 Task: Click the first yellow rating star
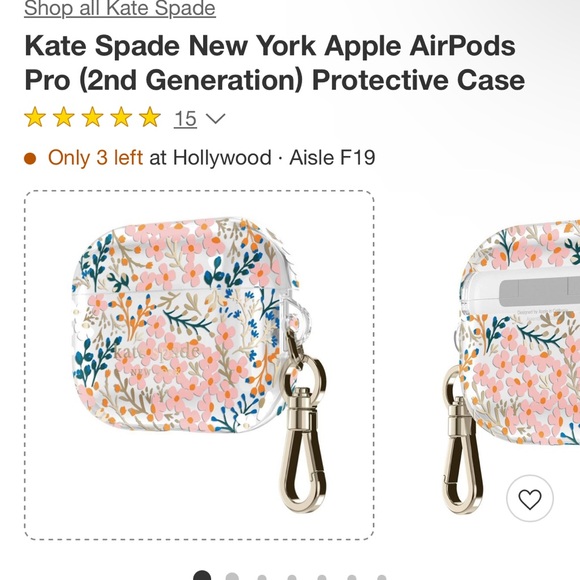click(x=35, y=117)
